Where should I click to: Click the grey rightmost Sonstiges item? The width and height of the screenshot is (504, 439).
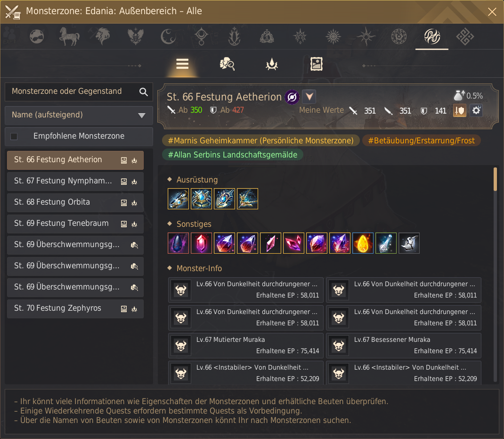409,243
